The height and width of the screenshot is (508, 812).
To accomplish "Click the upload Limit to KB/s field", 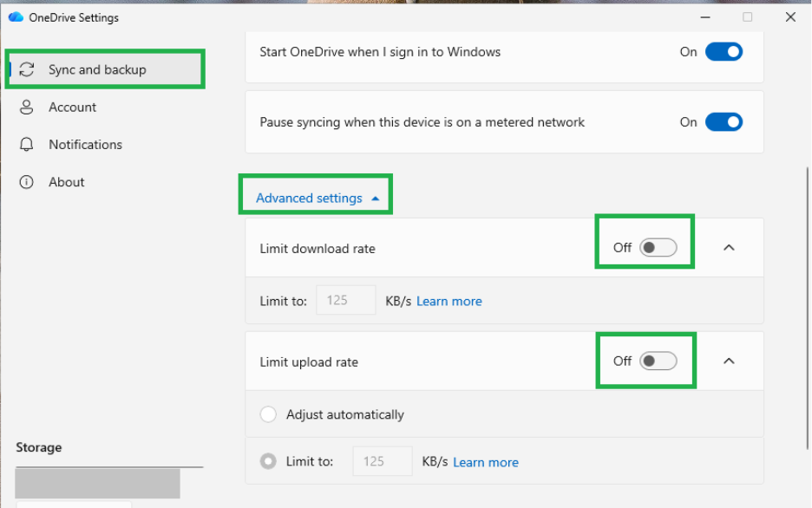I will (x=383, y=461).
